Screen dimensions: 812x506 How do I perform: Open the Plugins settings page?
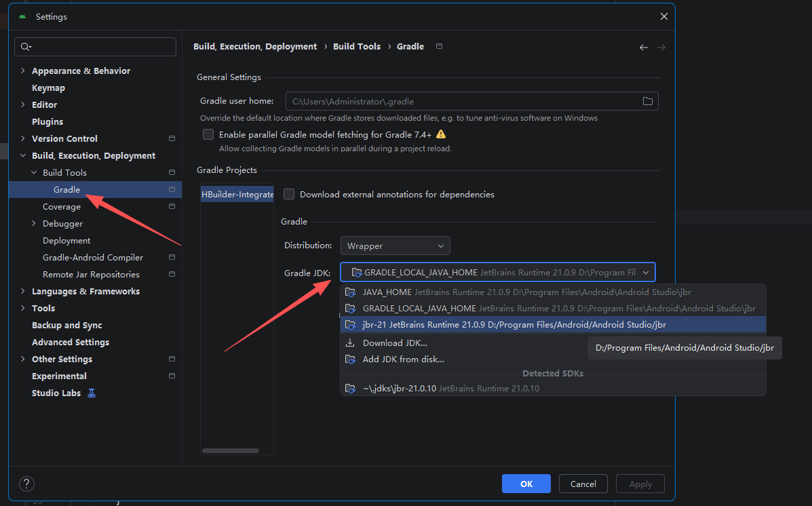(x=47, y=121)
